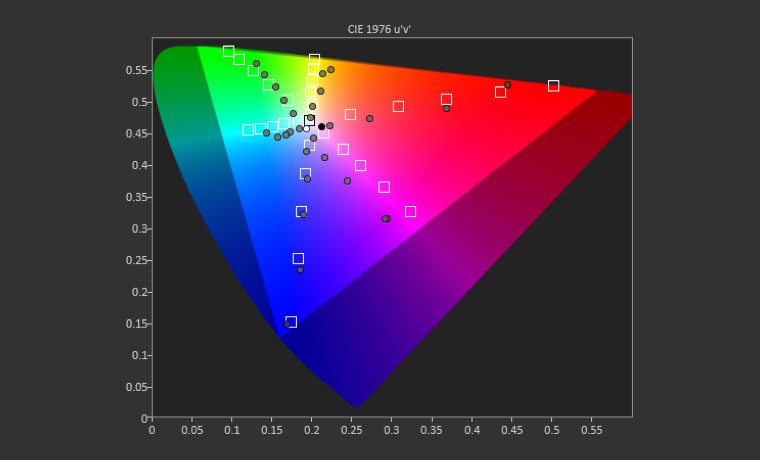Click the x-axis tick label 0.15

272,430
